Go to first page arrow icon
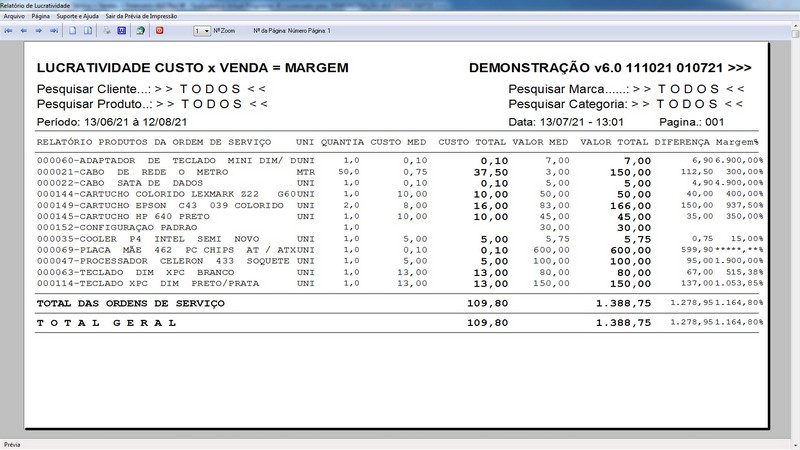 tap(8, 31)
